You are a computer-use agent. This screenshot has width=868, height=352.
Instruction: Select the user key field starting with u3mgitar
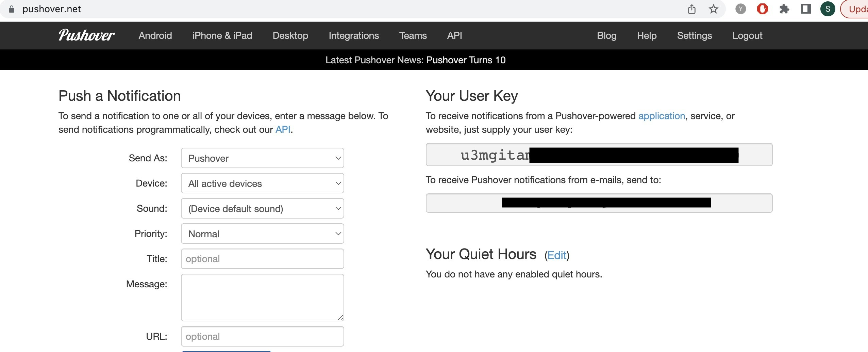coord(599,155)
